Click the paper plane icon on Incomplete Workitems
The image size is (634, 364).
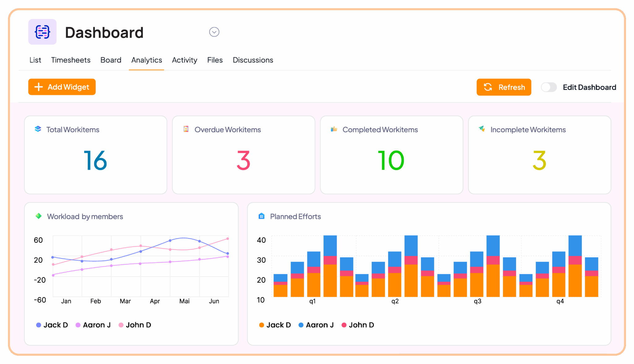pos(481,129)
